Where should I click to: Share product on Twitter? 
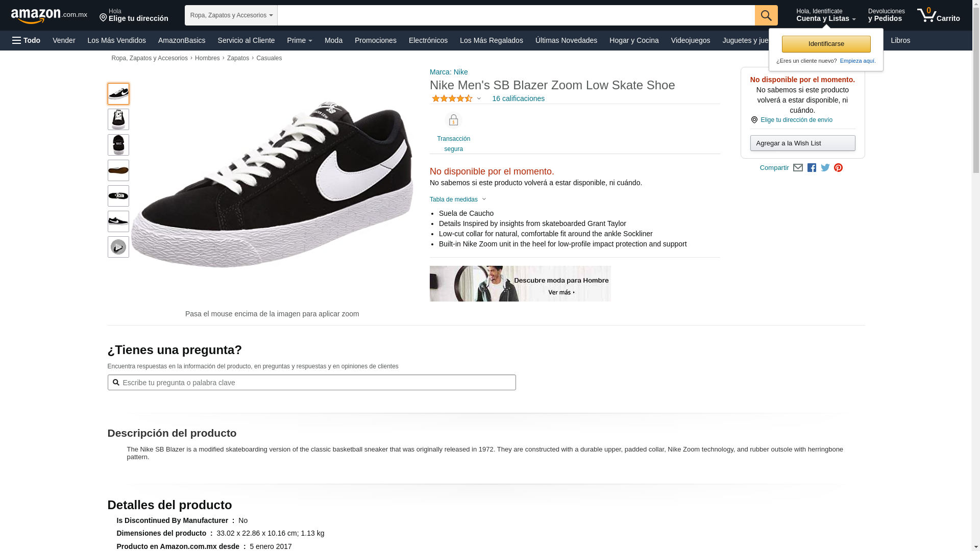coord(825,168)
